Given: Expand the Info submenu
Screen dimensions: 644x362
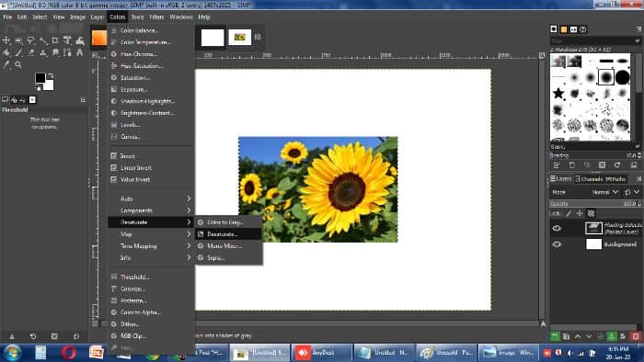Looking at the screenshot, I should pyautogui.click(x=151, y=258).
